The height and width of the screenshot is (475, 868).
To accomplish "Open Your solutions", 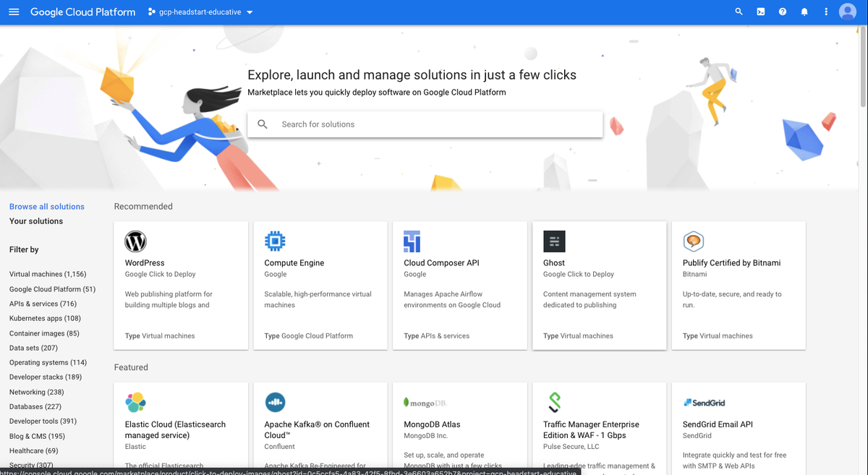I will [36, 221].
